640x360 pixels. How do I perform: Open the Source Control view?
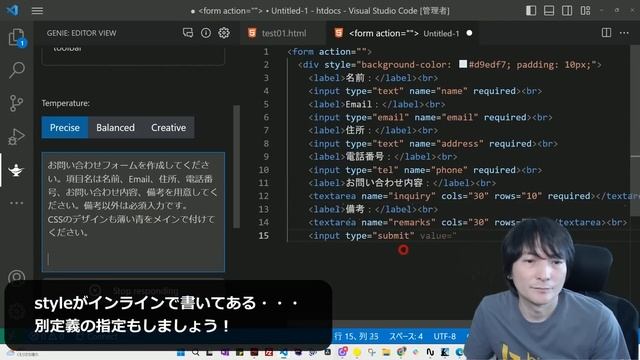coord(16,103)
